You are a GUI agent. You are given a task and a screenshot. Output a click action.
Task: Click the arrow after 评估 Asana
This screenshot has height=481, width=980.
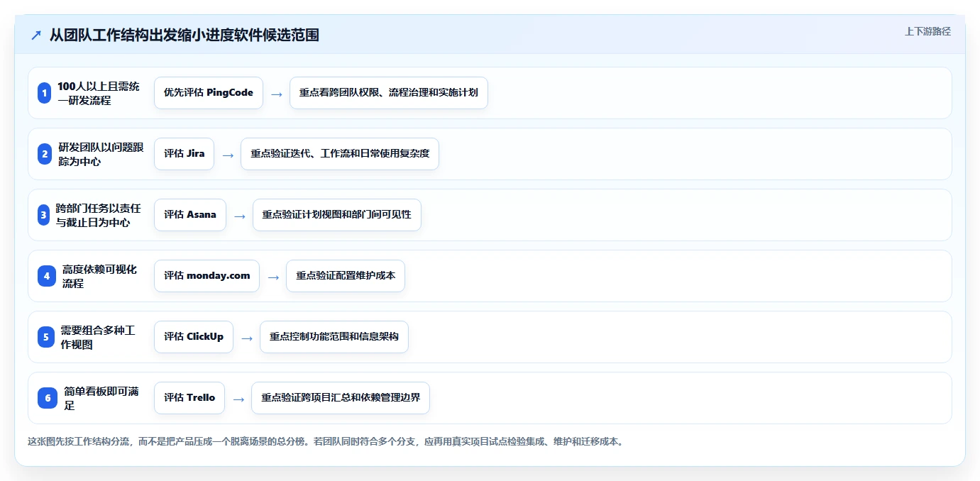click(240, 216)
